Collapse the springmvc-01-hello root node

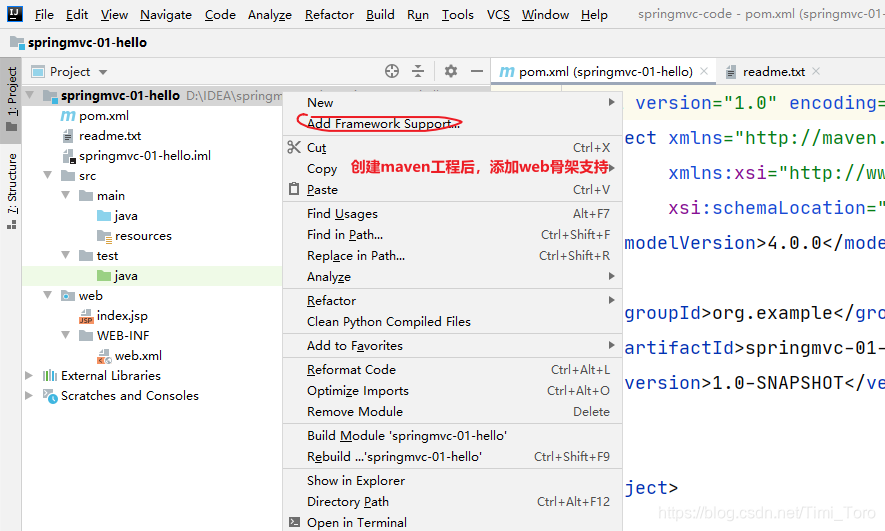(30, 95)
